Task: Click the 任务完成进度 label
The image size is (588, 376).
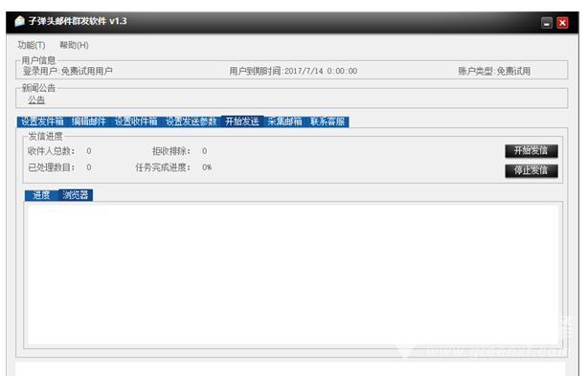Action: (x=163, y=167)
